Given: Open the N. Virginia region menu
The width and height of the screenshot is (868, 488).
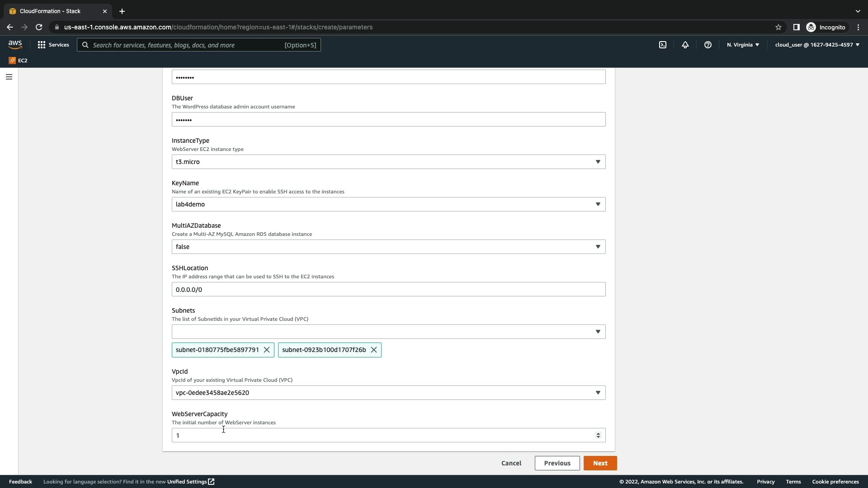Looking at the screenshot, I should [743, 45].
